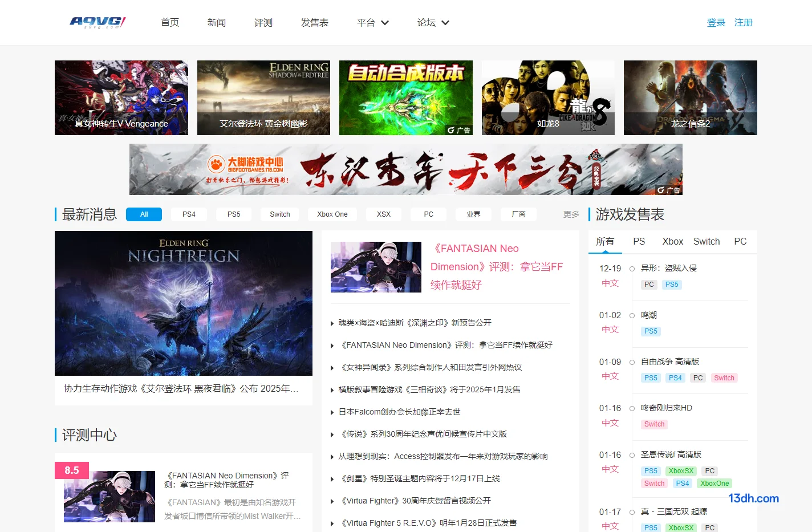The width and height of the screenshot is (812, 532).
Task: Open the FANTASIAN review title in 评测中心
Action: (x=226, y=480)
